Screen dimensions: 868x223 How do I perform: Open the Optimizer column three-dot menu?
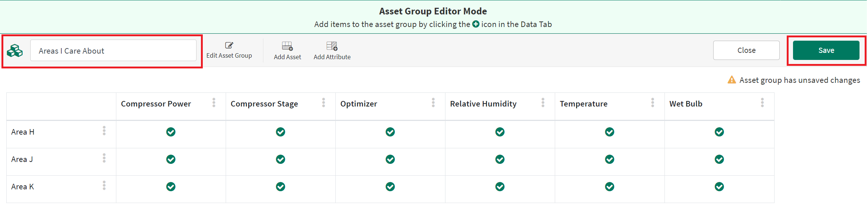click(x=433, y=103)
